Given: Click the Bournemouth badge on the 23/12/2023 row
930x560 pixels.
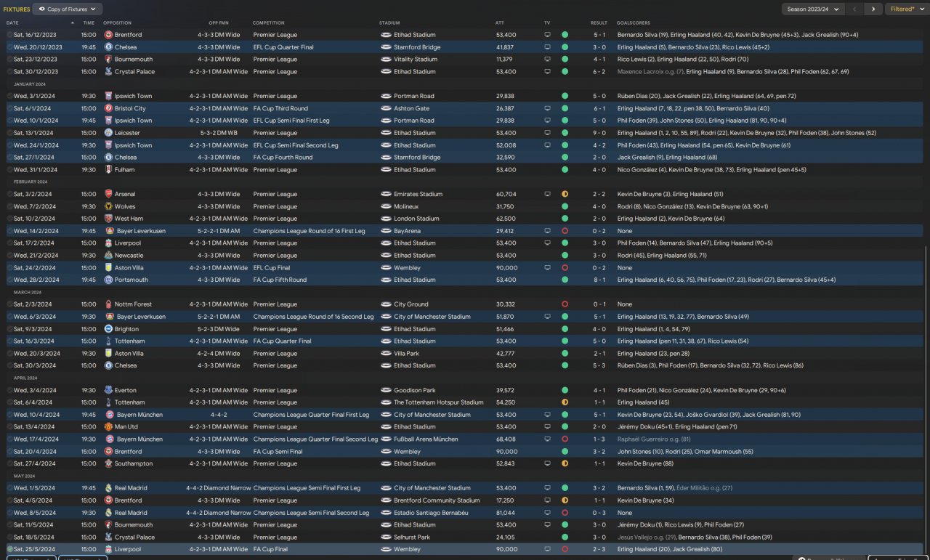Looking at the screenshot, I should 108,60.
